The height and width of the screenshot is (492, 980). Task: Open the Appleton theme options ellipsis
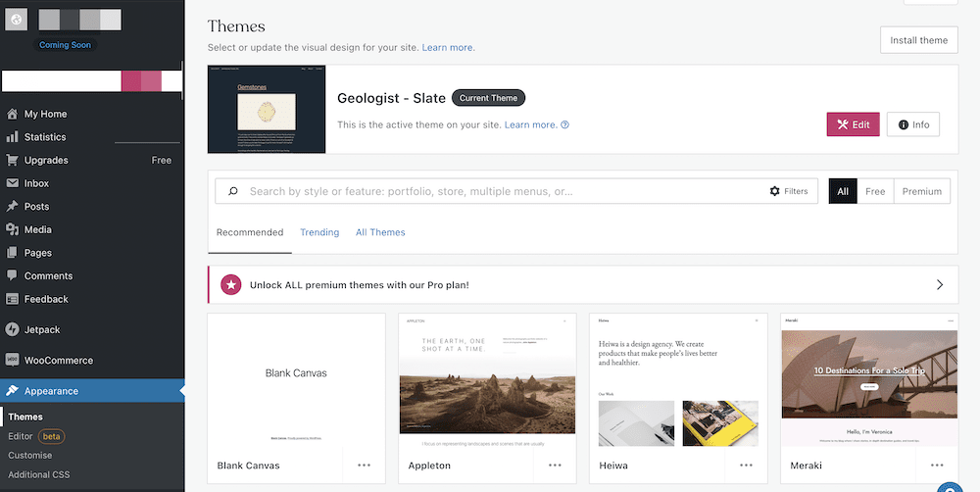pos(555,466)
